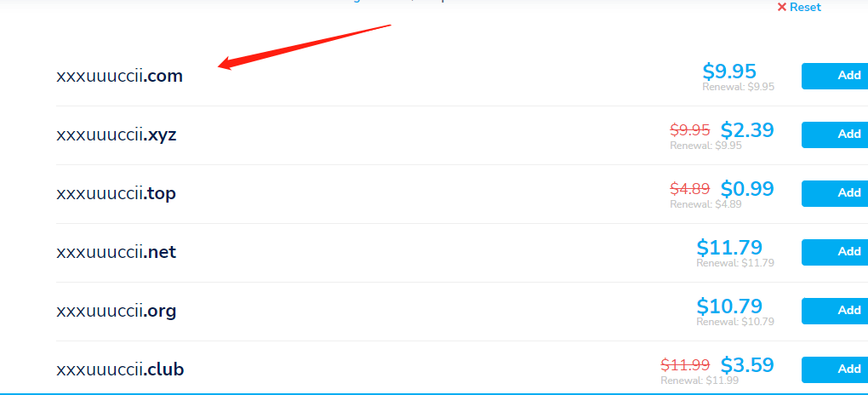The height and width of the screenshot is (395, 868).
Task: Select the xxxuuuccii.org domain name
Action: click(117, 312)
